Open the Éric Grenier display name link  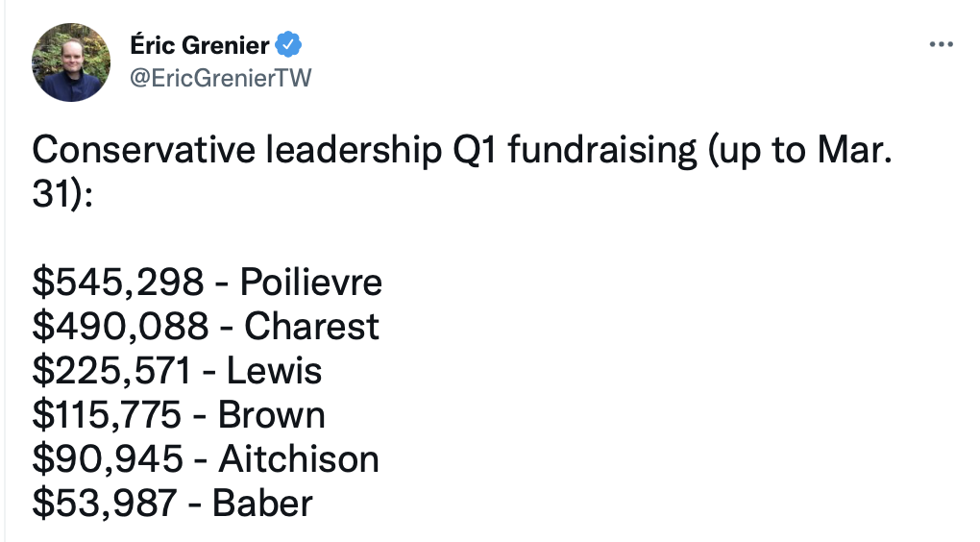(200, 45)
